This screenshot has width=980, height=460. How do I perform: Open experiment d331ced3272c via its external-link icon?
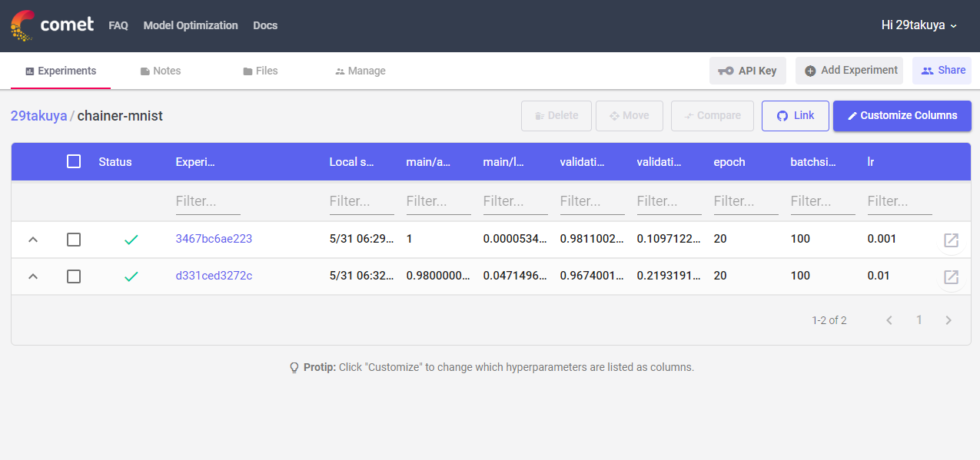click(x=951, y=277)
